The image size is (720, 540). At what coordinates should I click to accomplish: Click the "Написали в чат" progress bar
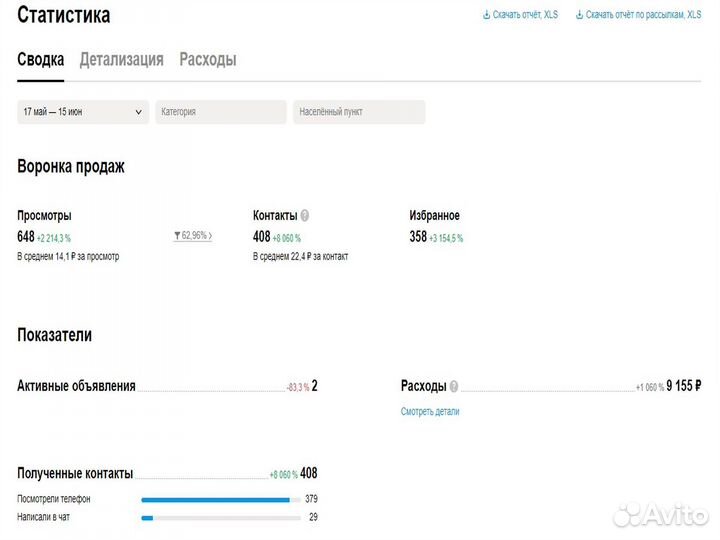220,518
